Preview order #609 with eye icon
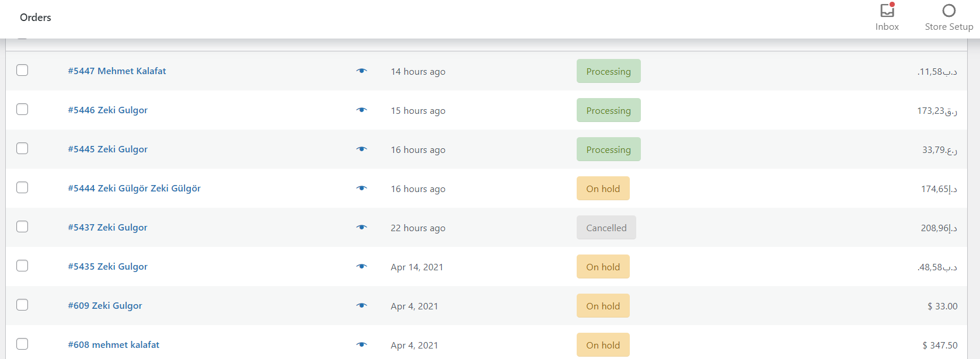 click(362, 305)
